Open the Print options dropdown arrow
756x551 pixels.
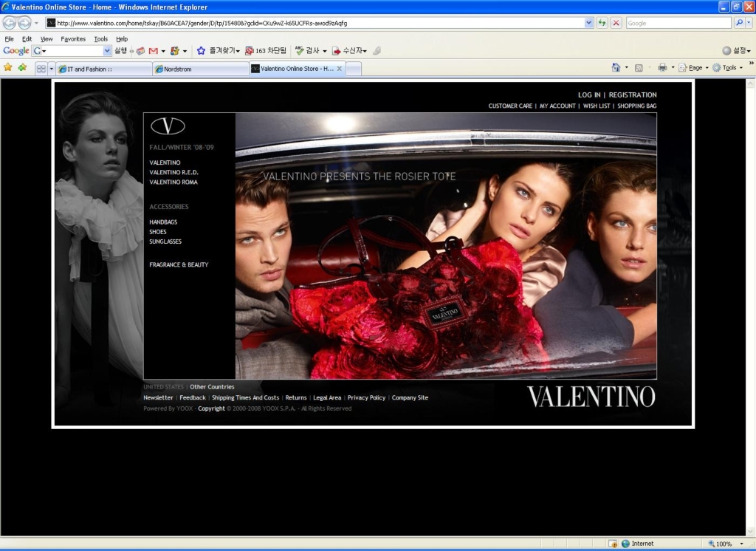(x=673, y=67)
